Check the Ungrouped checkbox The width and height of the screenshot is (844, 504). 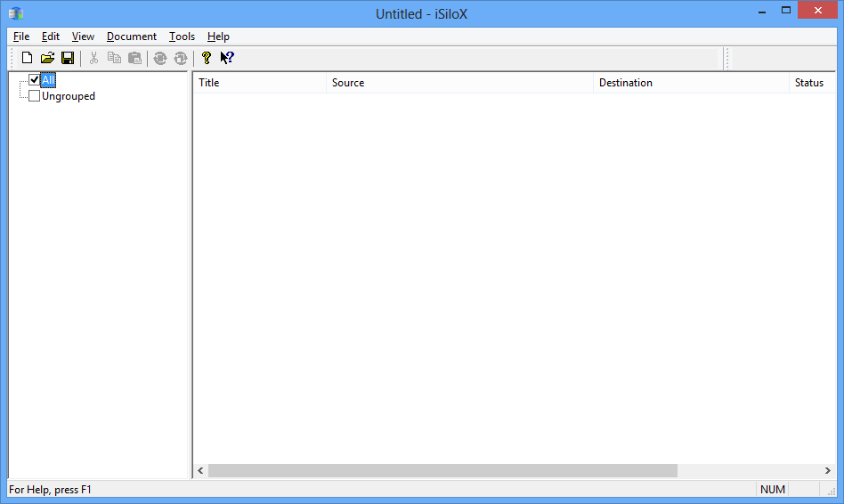coord(34,96)
